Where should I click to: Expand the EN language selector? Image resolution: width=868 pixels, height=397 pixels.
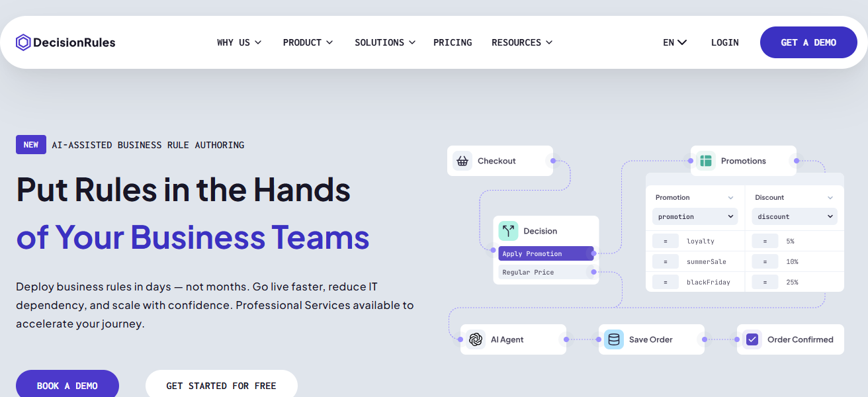pos(674,42)
